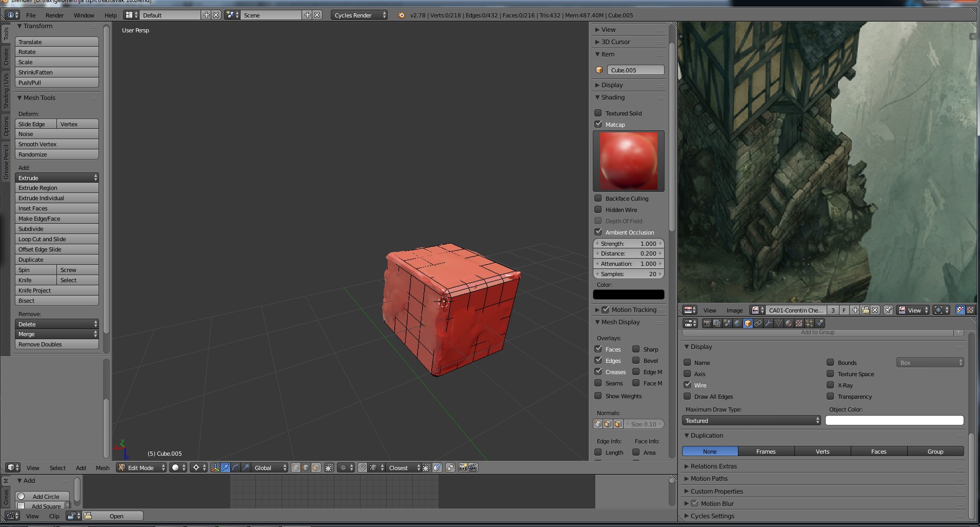Screen dimensions: 980x527
Task: Open the Render Layers properties tab
Action: pyautogui.click(x=717, y=323)
